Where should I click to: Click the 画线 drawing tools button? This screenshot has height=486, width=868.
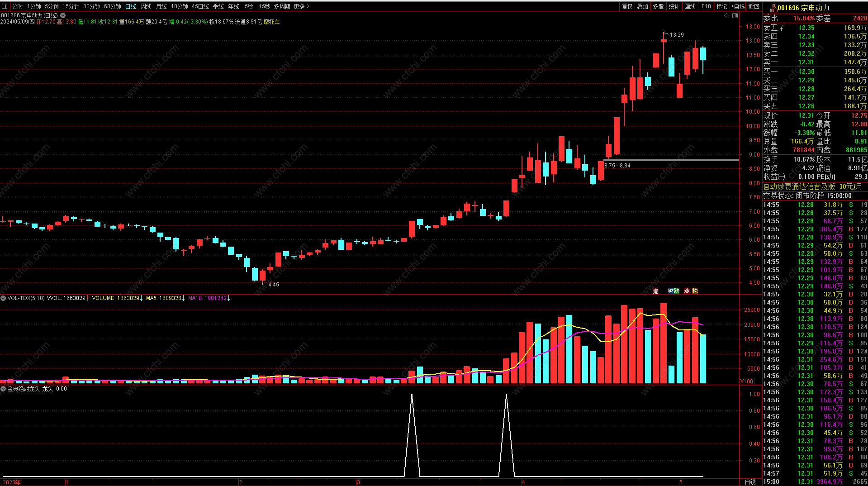(x=690, y=6)
